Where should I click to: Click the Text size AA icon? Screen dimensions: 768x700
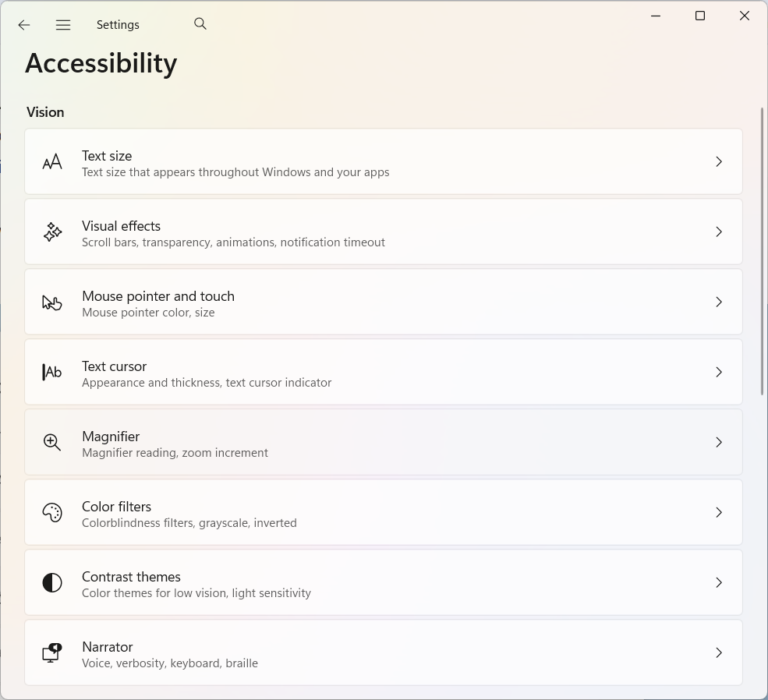[x=52, y=162]
